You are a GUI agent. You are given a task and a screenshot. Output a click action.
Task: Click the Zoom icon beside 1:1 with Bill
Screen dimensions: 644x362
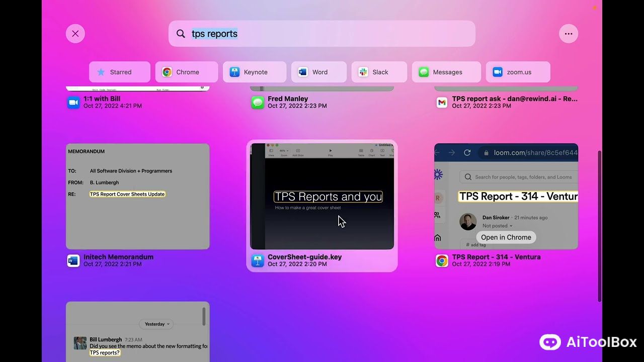[x=73, y=103]
